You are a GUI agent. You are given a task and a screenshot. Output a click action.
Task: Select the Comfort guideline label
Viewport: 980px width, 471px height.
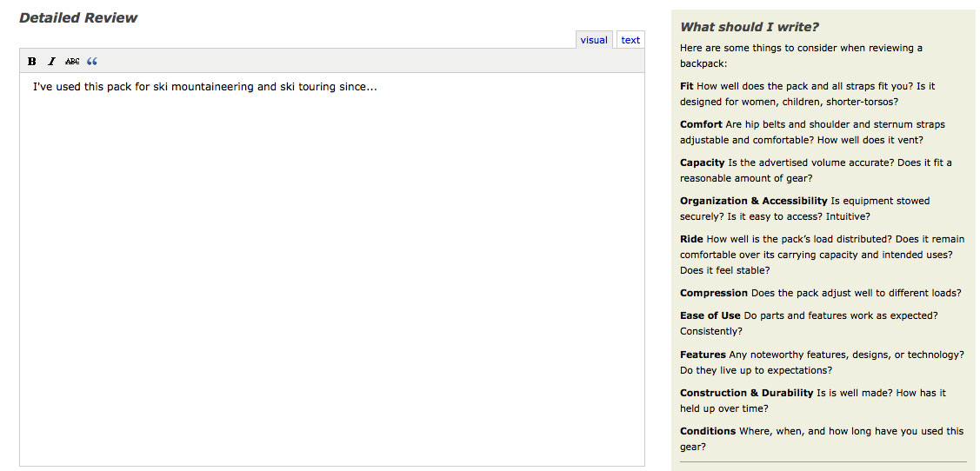701,124
